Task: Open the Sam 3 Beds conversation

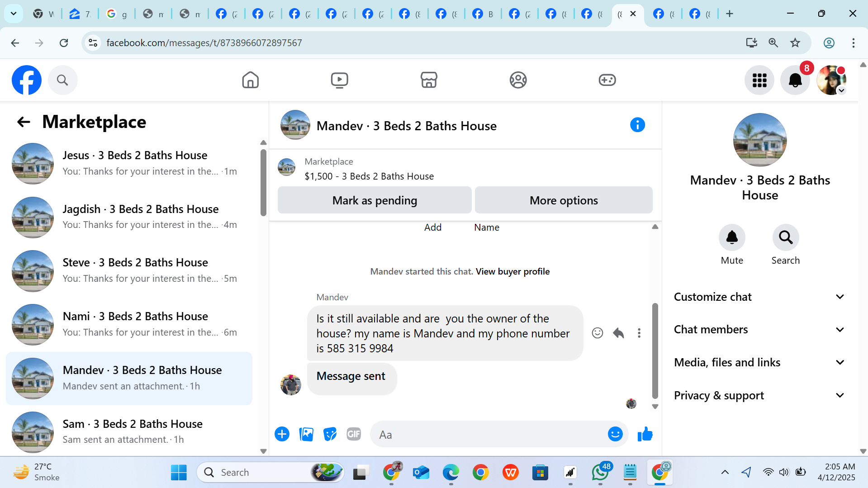Action: click(x=129, y=432)
